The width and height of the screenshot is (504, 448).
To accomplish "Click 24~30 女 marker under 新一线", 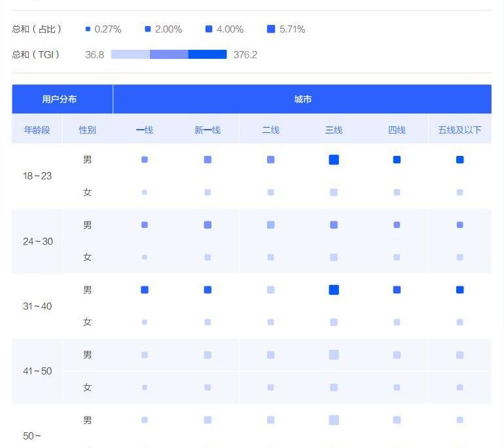I will click(x=207, y=257).
